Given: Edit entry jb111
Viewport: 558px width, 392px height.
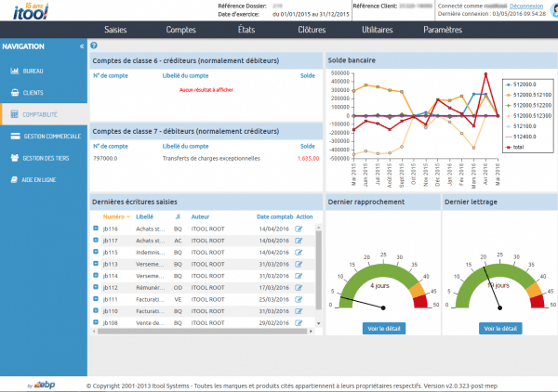Looking at the screenshot, I should click(x=299, y=300).
